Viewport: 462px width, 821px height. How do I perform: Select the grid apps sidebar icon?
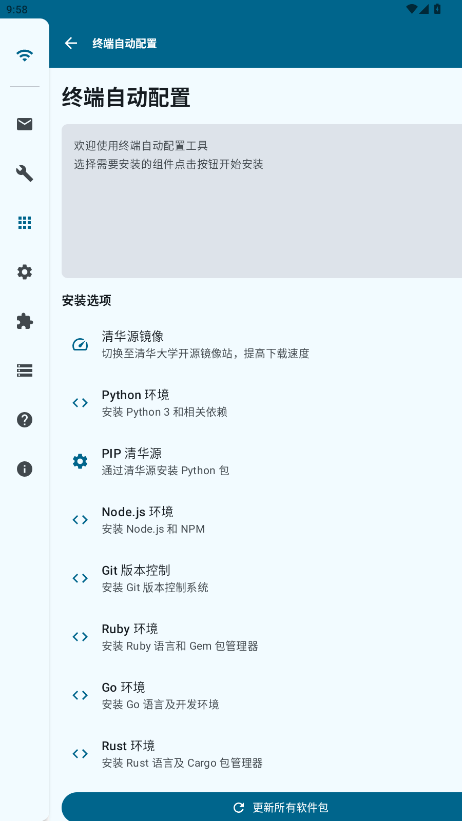click(x=25, y=223)
